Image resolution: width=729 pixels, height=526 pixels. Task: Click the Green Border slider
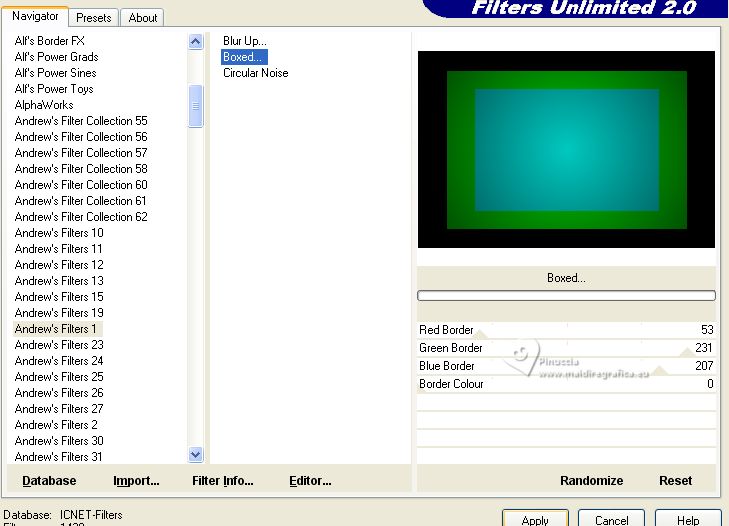pyautogui.click(x=566, y=348)
